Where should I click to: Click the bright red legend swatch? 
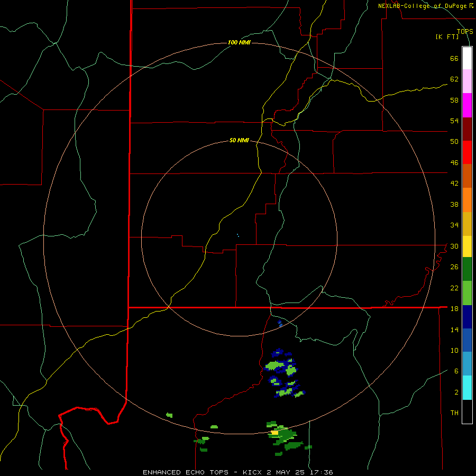point(467,152)
